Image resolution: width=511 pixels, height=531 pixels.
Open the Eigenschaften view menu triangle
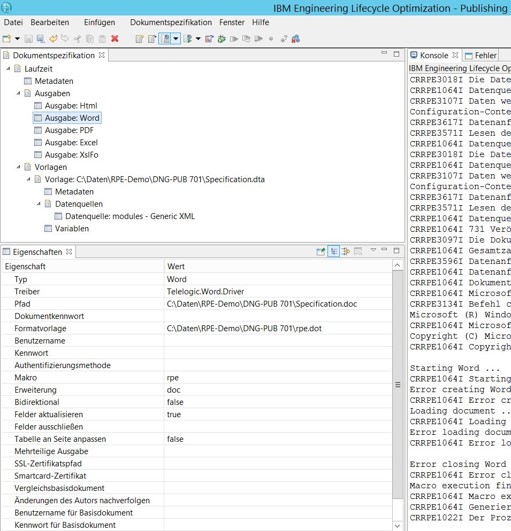coord(373,250)
